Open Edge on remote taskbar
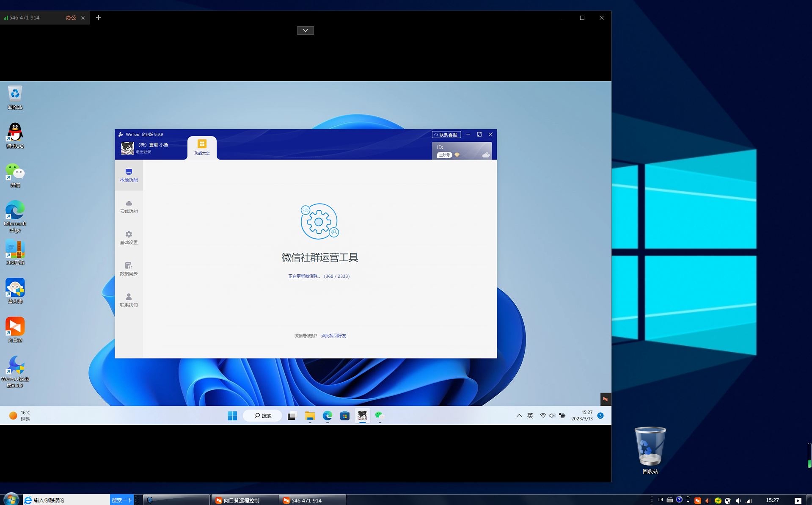 coord(327,416)
